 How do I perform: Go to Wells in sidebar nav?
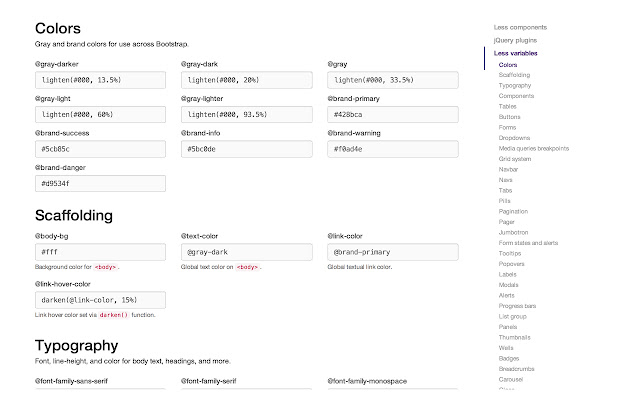point(506,348)
